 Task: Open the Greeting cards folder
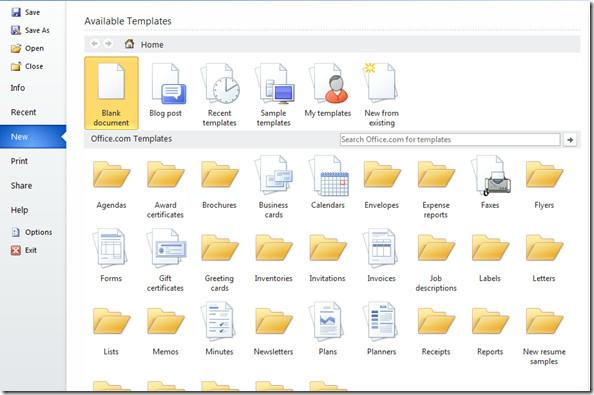pyautogui.click(x=219, y=262)
